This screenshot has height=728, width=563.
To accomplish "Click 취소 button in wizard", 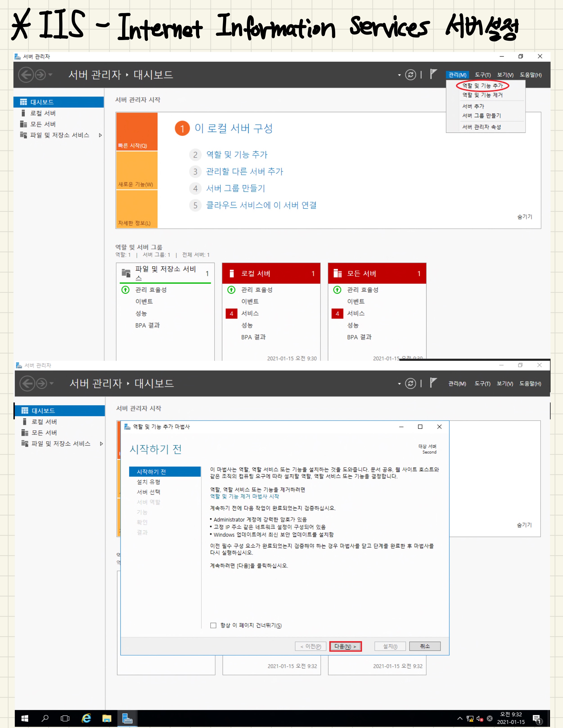I will point(425,646).
